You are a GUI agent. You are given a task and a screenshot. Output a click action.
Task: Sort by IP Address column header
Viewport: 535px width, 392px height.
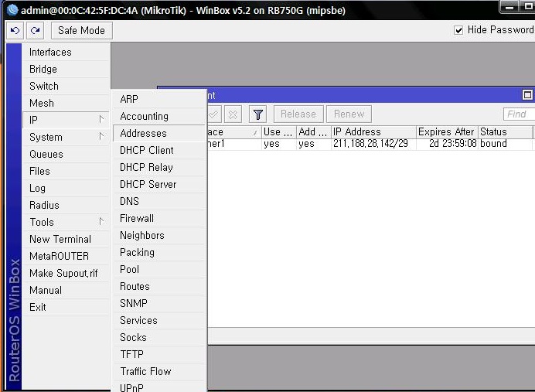coord(373,132)
